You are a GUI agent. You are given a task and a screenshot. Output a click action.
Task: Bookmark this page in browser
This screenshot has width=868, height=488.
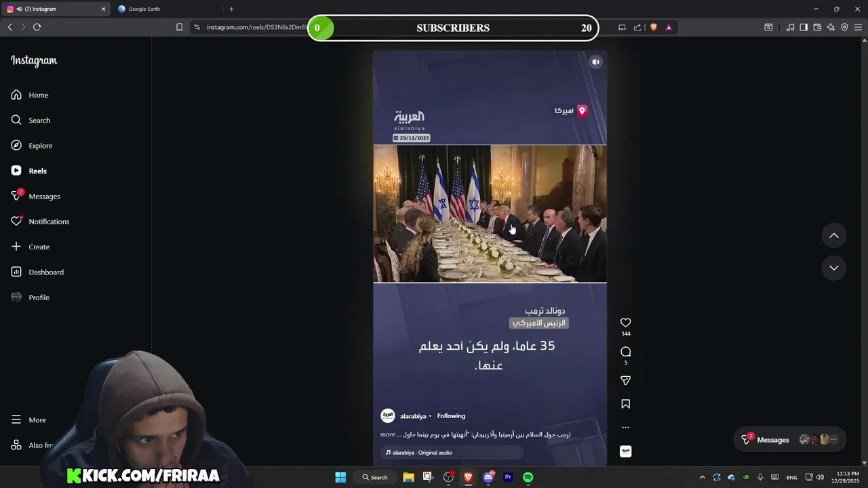pyautogui.click(x=179, y=27)
